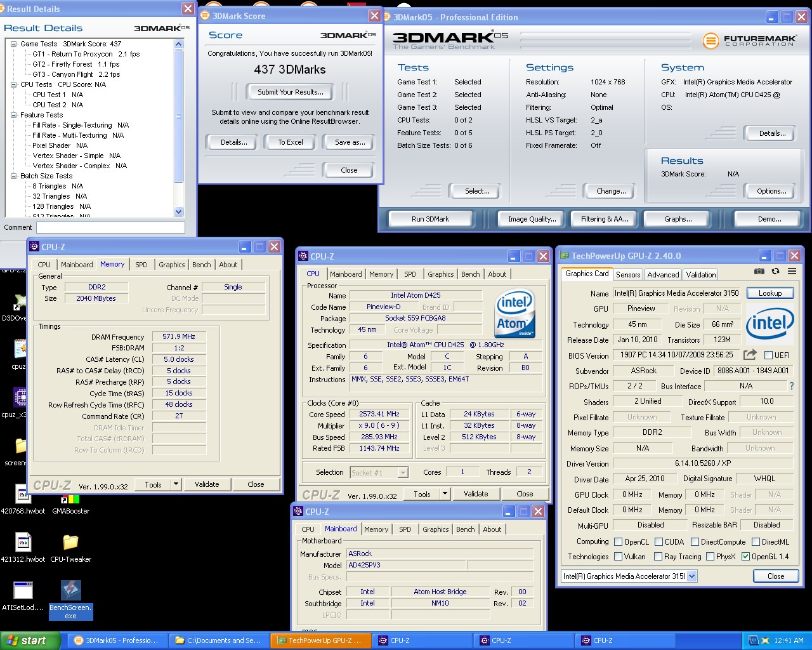Click the first system tray monitor icon
The image size is (812, 650).
coord(753,640)
